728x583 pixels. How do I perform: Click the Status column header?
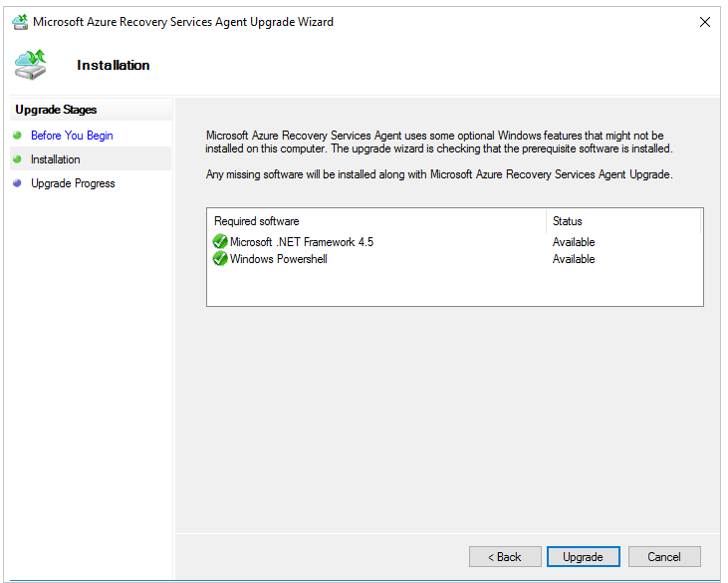click(x=623, y=221)
